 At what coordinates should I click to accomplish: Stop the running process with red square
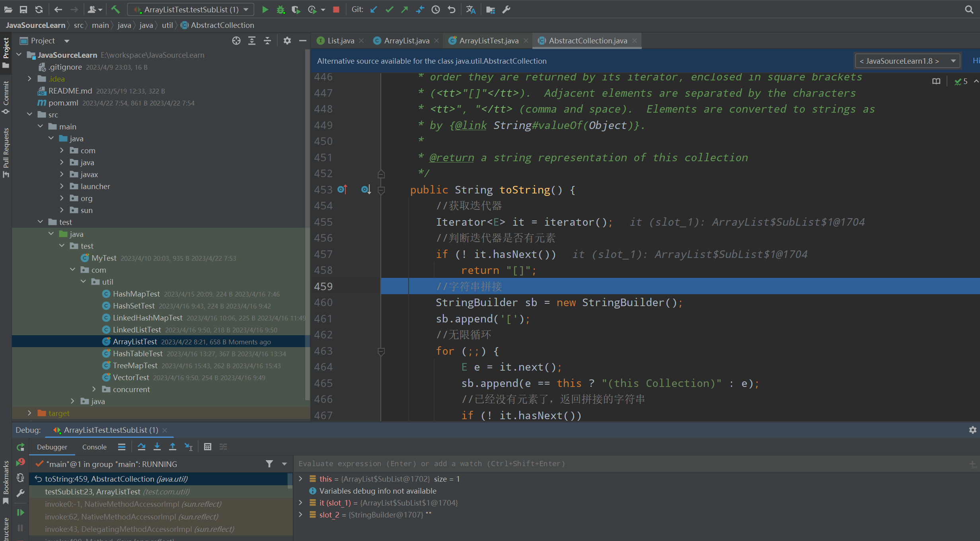[x=336, y=10]
